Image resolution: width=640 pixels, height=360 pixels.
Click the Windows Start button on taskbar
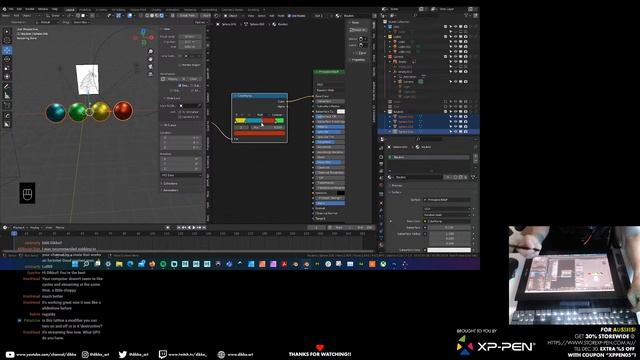point(75,264)
